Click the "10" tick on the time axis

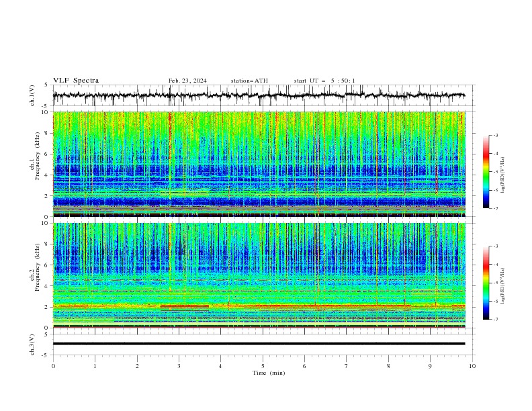coord(472,366)
